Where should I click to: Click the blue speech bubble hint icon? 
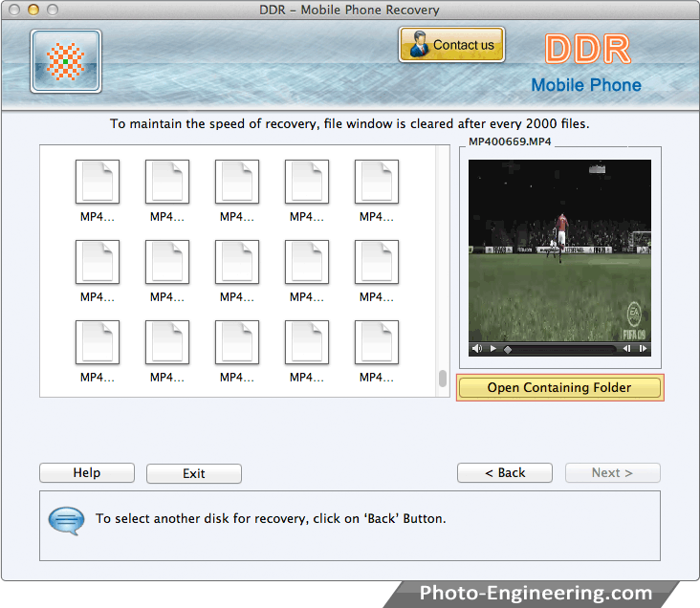pyautogui.click(x=66, y=520)
